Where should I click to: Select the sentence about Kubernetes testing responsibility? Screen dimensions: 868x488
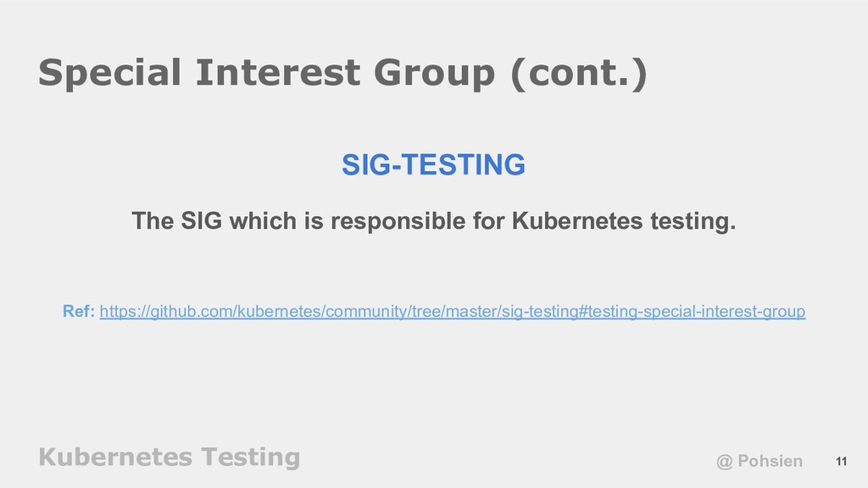(x=433, y=221)
